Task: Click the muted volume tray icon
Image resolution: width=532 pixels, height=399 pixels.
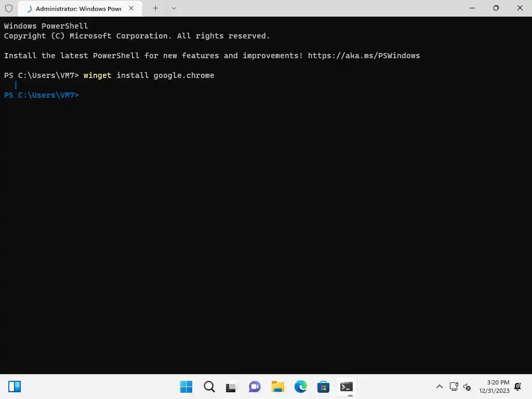Action: (x=467, y=387)
